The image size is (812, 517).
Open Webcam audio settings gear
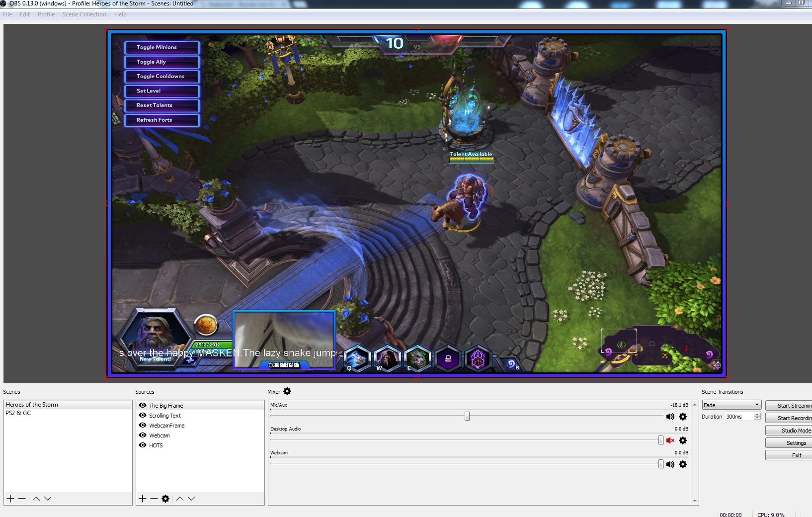point(683,464)
